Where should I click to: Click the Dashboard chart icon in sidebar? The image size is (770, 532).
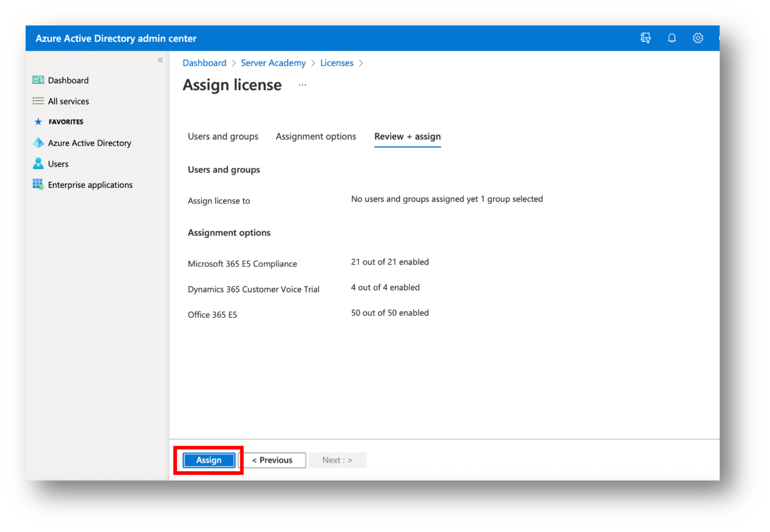click(x=38, y=80)
